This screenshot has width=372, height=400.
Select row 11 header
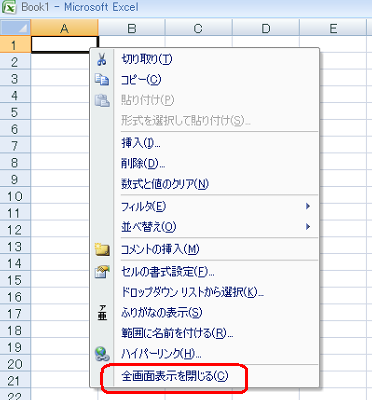(x=15, y=213)
